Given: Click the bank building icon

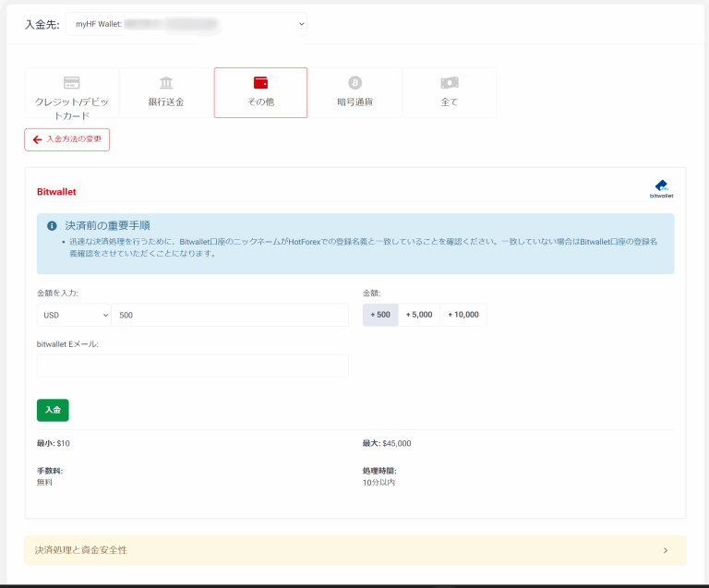Looking at the screenshot, I should [166, 82].
